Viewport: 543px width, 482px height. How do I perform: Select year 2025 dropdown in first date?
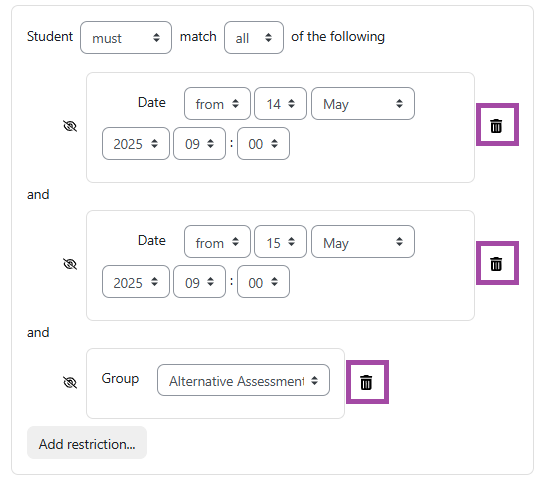tap(136, 143)
